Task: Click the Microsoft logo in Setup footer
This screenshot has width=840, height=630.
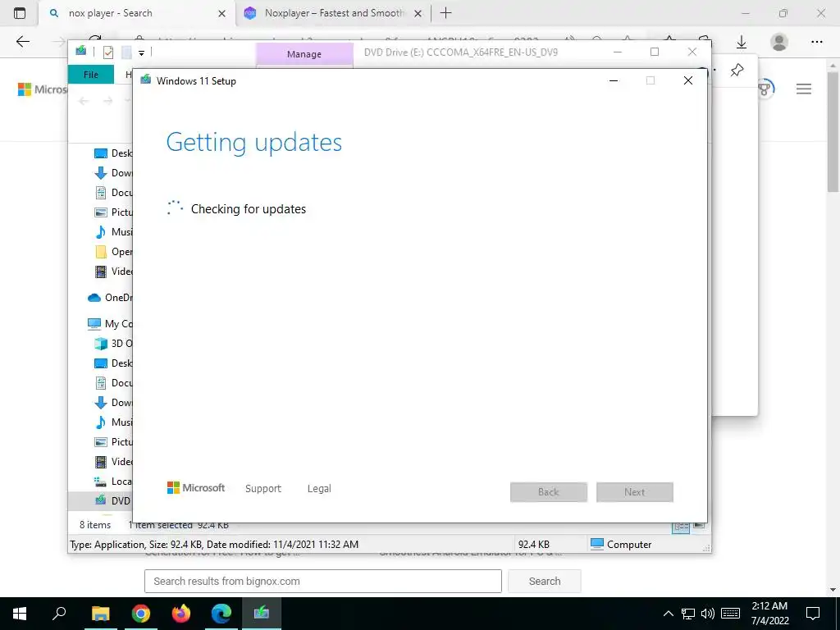Action: (x=196, y=488)
